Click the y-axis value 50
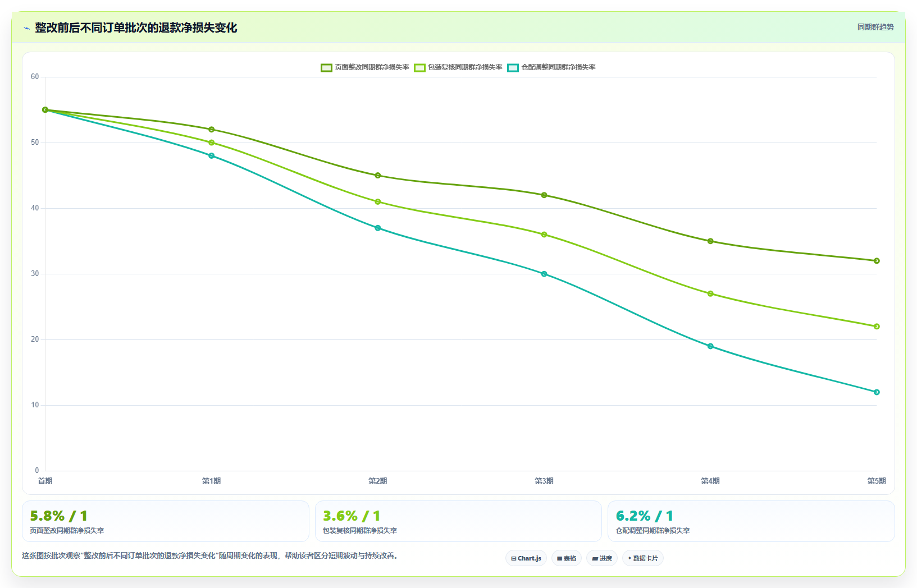The image size is (917, 588). [x=35, y=143]
